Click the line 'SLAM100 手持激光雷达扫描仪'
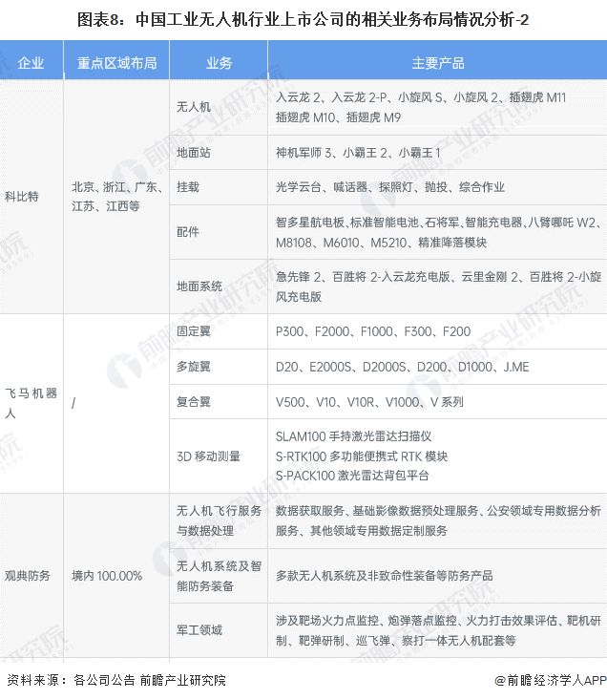 click(354, 436)
